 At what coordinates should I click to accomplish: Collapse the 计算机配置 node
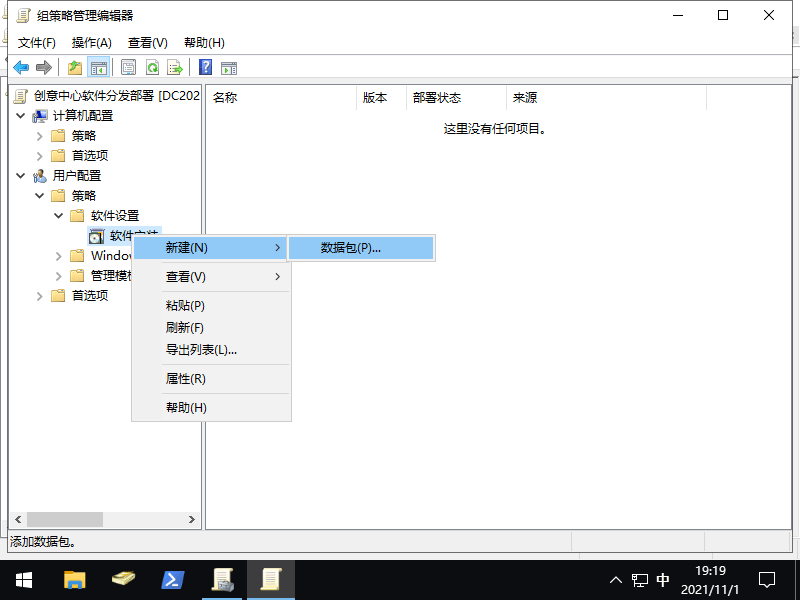point(21,116)
